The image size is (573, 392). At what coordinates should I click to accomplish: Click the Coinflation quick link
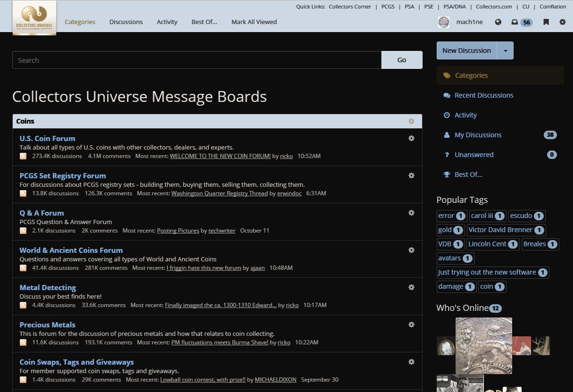(553, 7)
